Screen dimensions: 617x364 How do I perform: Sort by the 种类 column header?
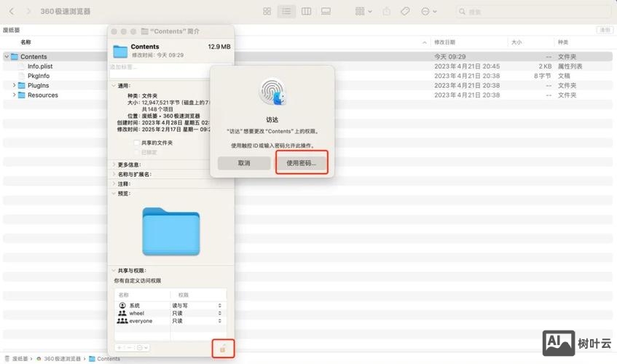click(x=562, y=42)
